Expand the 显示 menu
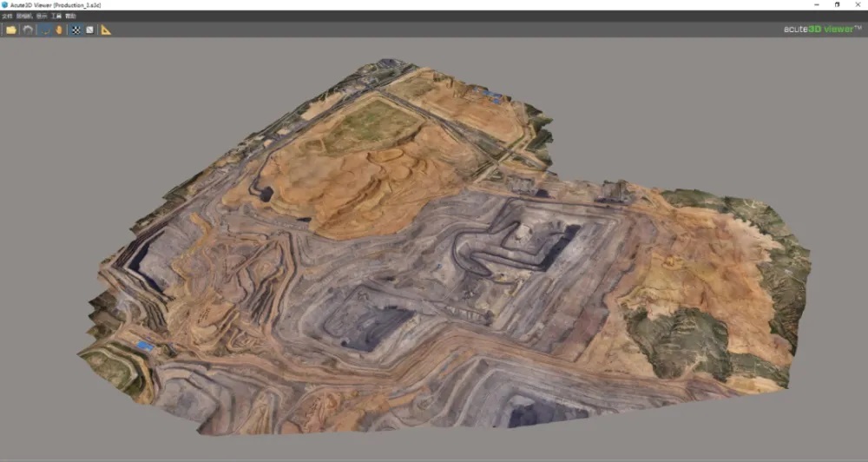Screen dimensions: 868x462 [41, 16]
